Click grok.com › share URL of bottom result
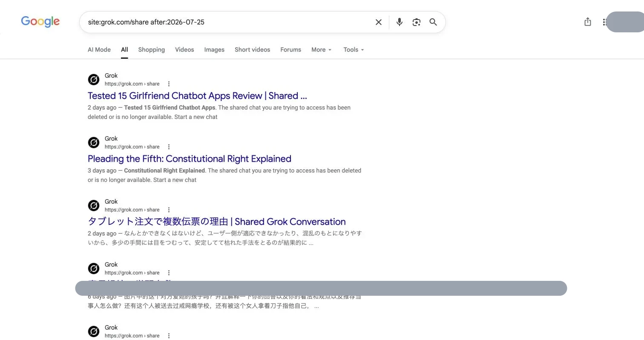Image resolution: width=644 pixels, height=340 pixels. click(132, 336)
